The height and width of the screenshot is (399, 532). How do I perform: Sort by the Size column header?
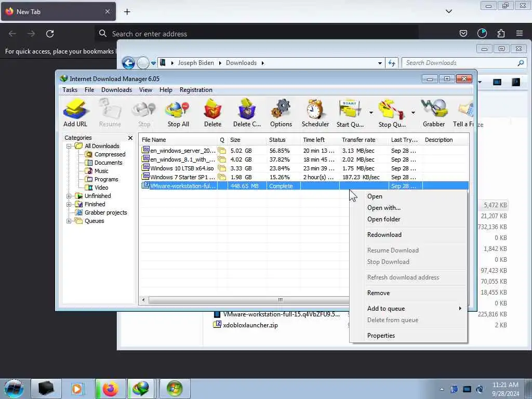tap(247, 140)
